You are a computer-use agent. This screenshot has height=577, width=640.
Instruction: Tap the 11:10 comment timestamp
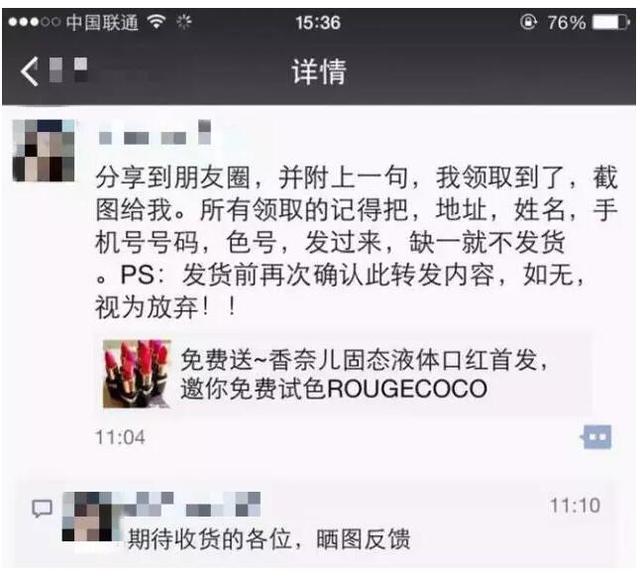pos(575,506)
